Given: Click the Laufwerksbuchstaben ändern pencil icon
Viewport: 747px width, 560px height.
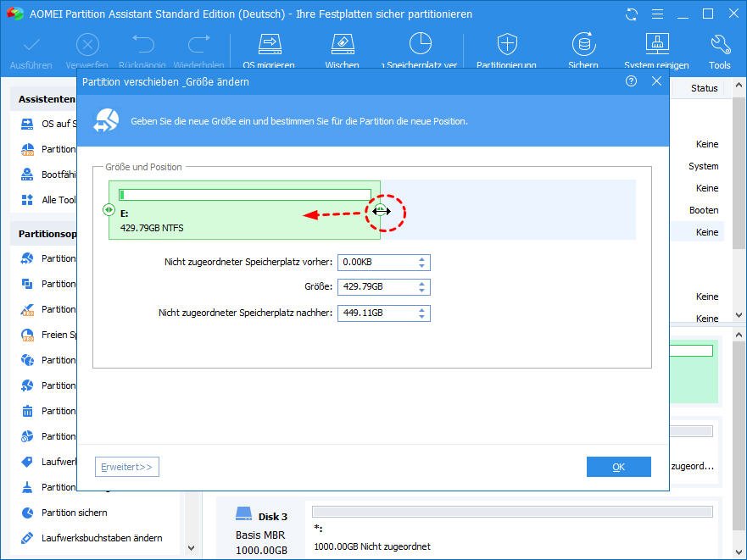Looking at the screenshot, I should [27, 538].
